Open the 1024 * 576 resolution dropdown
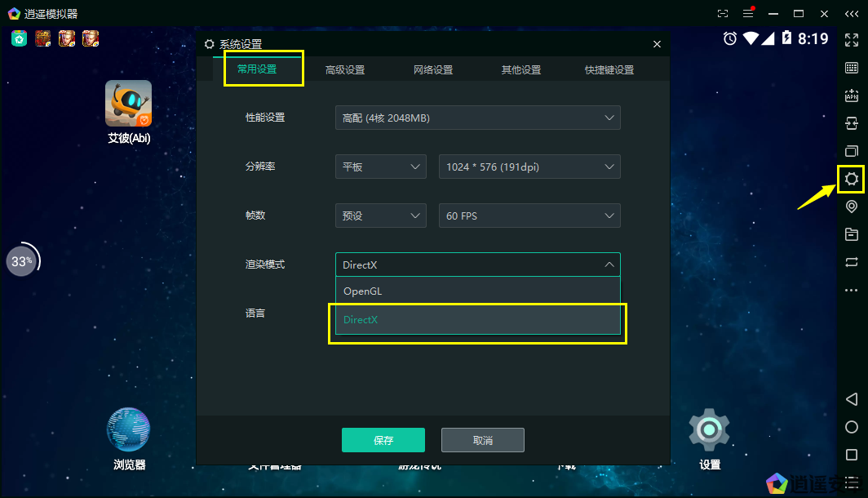868x498 pixels. (x=529, y=167)
